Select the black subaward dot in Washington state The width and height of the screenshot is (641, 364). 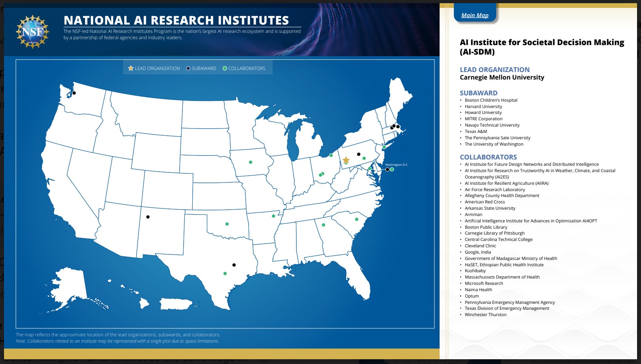click(x=74, y=93)
